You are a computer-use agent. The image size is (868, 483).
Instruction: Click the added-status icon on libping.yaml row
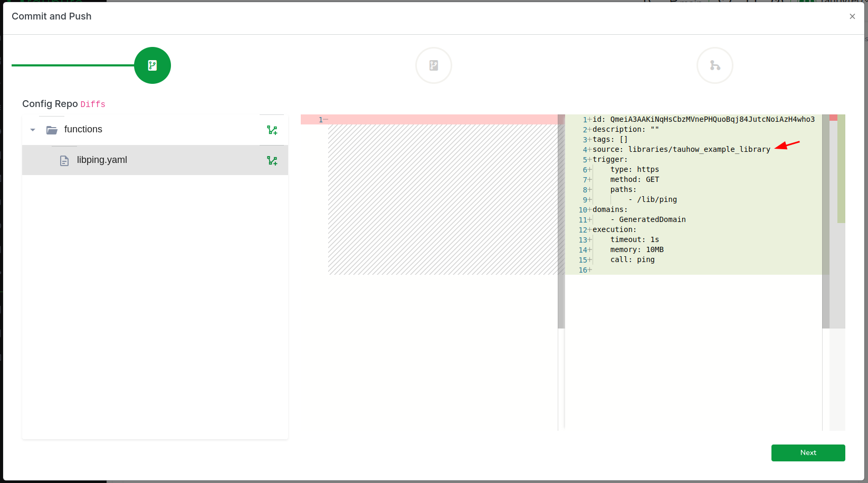point(272,160)
